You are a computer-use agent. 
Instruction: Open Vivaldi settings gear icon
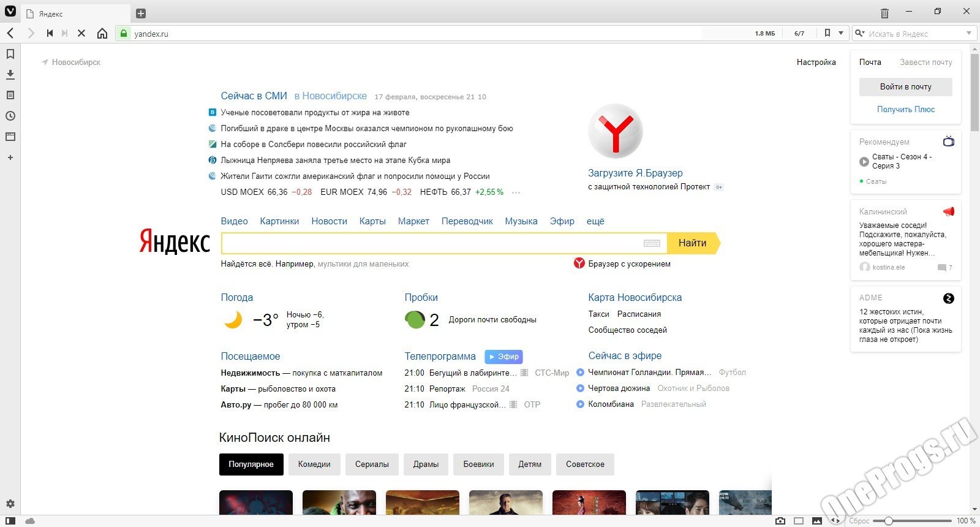[x=10, y=504]
